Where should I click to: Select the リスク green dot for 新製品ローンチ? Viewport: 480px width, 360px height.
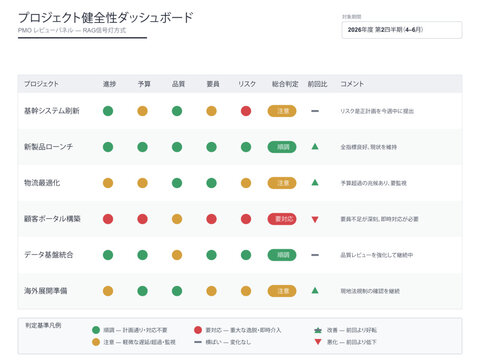tap(246, 147)
